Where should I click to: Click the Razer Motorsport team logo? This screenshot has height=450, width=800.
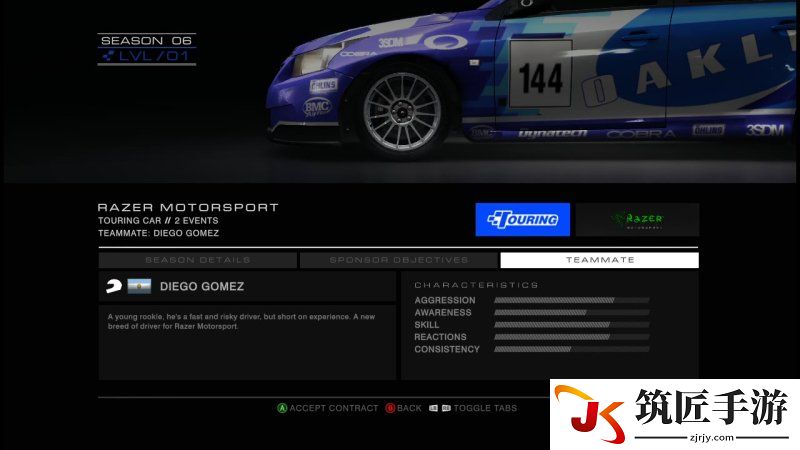click(637, 219)
